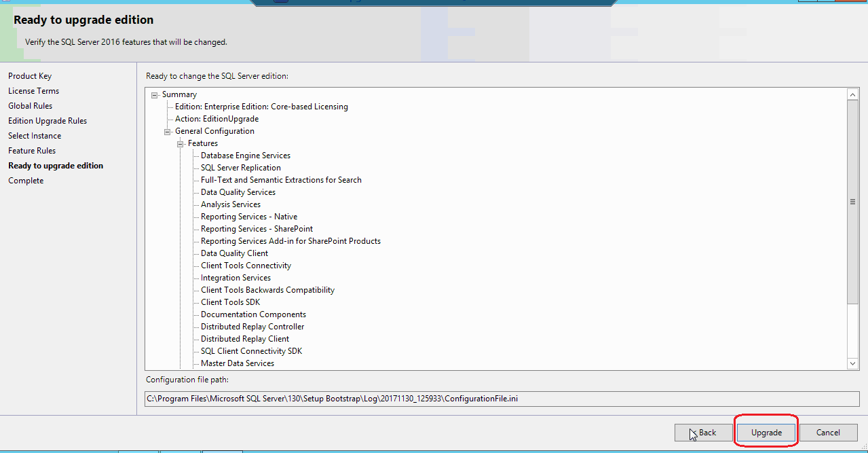Image resolution: width=868 pixels, height=453 pixels.
Task: Open the Feature Rules step
Action: click(x=32, y=150)
